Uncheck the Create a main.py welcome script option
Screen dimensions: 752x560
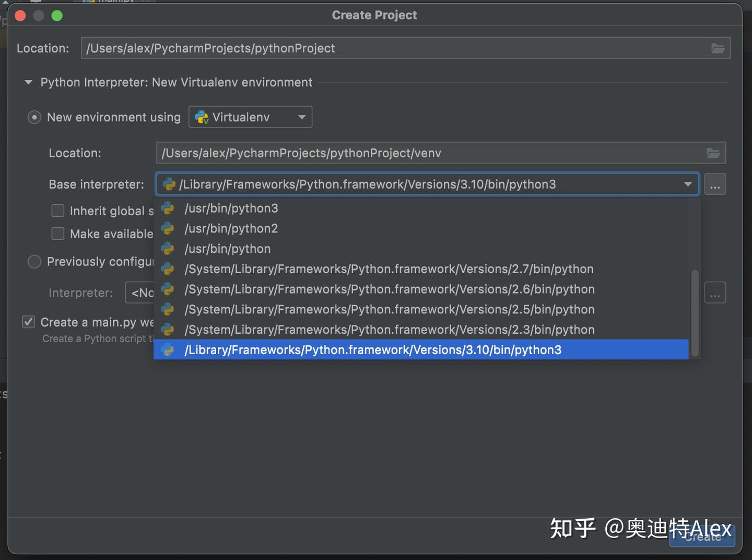(28, 322)
